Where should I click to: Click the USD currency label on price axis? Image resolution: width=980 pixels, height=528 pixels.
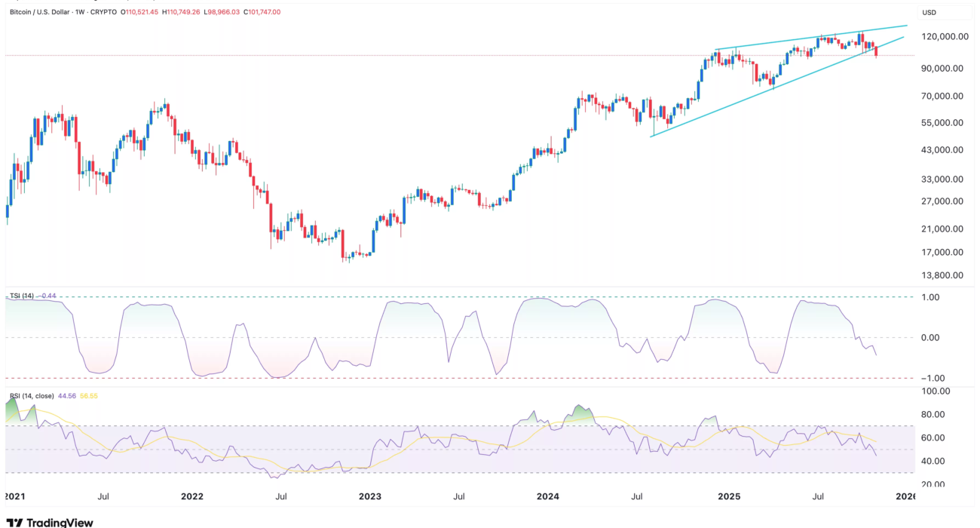928,13
